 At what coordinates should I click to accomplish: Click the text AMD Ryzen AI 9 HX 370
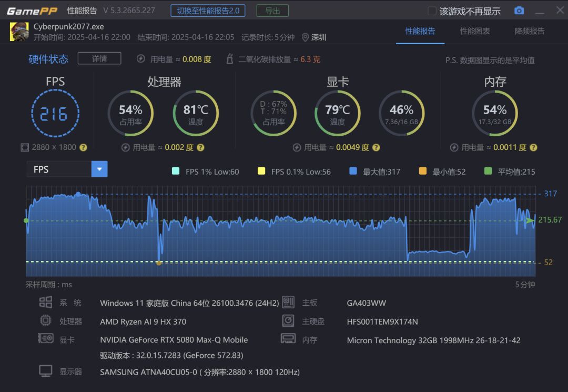point(143,321)
